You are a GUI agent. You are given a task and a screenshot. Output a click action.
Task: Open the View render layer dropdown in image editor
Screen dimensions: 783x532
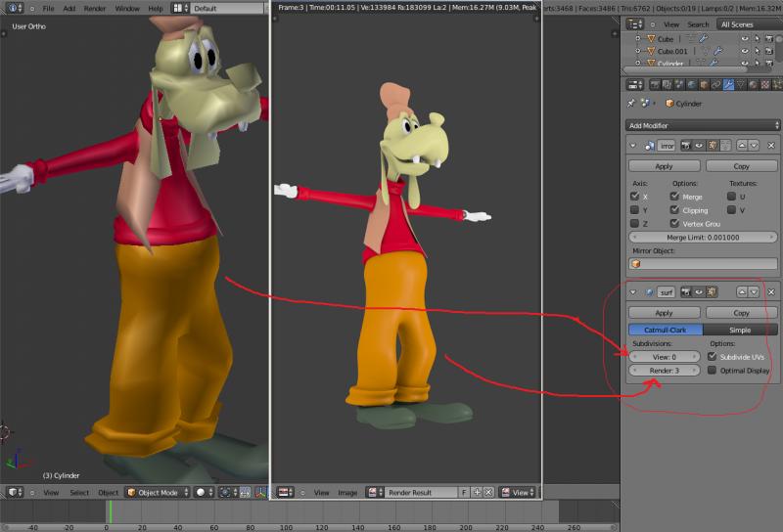518,492
